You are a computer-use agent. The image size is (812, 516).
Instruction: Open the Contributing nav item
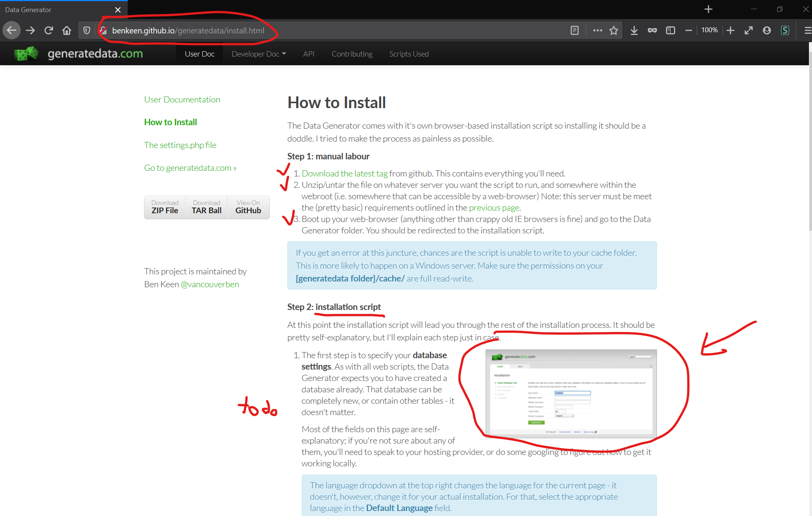coord(352,54)
